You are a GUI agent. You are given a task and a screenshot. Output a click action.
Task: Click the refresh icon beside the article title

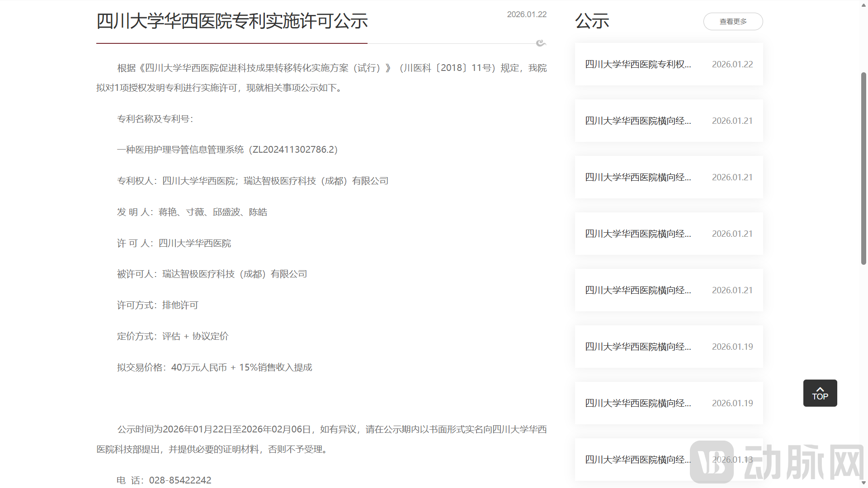pos(541,43)
